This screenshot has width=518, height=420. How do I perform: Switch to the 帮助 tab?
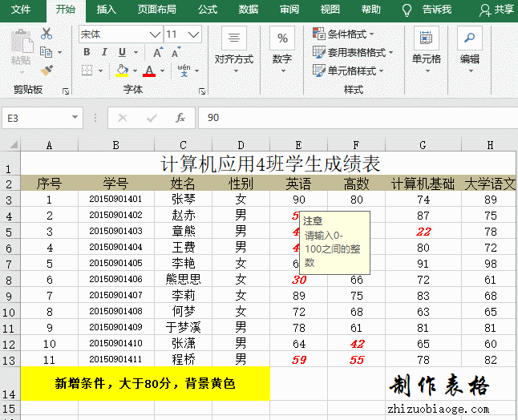coord(371,10)
